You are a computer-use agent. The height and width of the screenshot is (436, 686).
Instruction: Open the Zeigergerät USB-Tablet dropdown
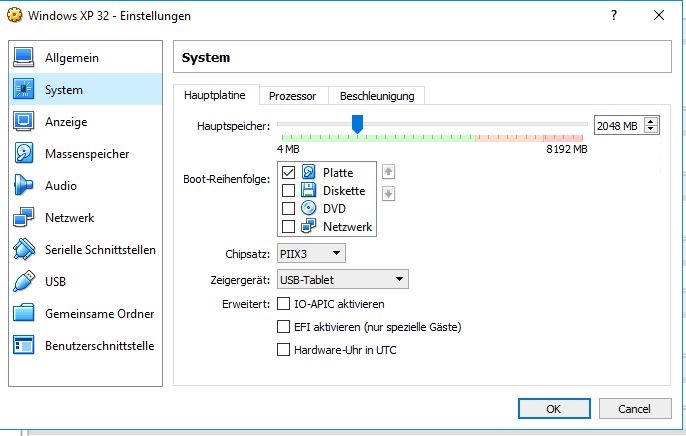coord(343,279)
